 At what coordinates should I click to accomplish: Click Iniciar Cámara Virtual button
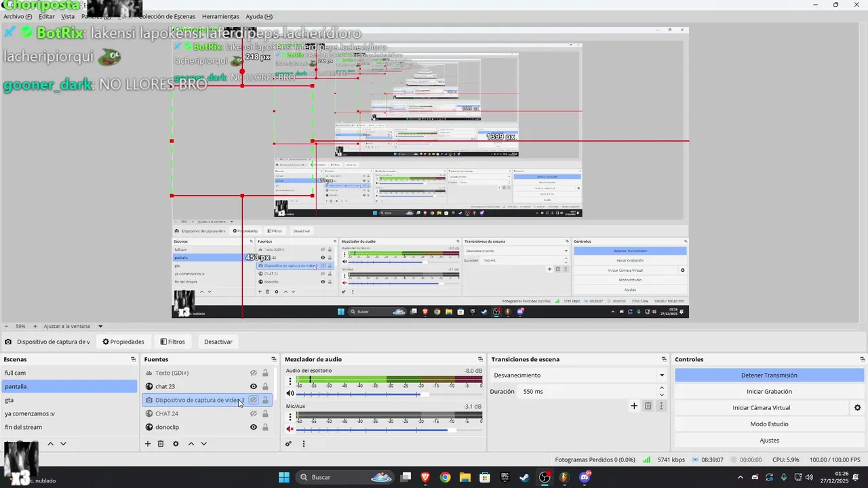(x=762, y=407)
